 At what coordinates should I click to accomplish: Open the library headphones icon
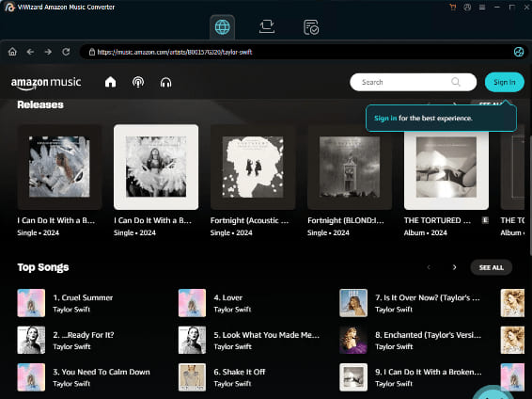[165, 82]
